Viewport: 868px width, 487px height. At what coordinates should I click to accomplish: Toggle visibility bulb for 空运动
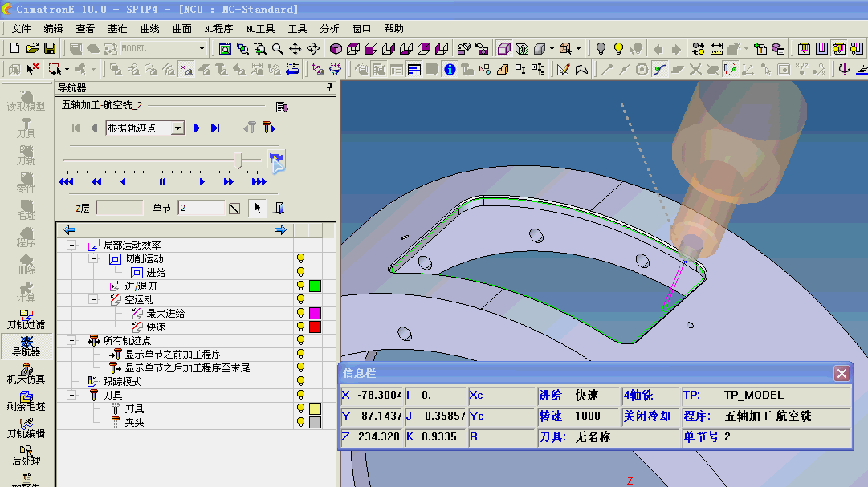coord(300,299)
